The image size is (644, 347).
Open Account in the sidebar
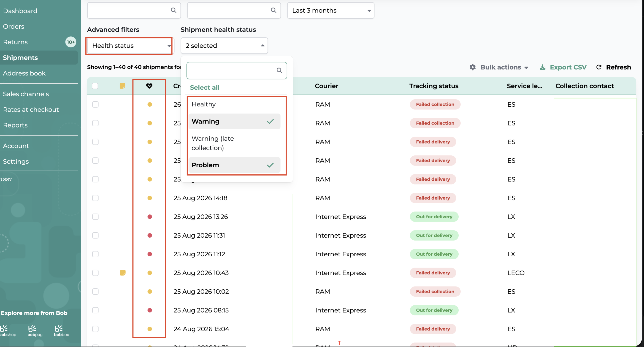16,146
